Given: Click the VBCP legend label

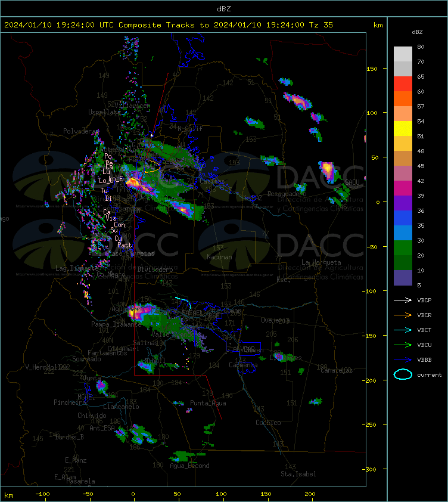Looking at the screenshot, I should click(x=424, y=300).
